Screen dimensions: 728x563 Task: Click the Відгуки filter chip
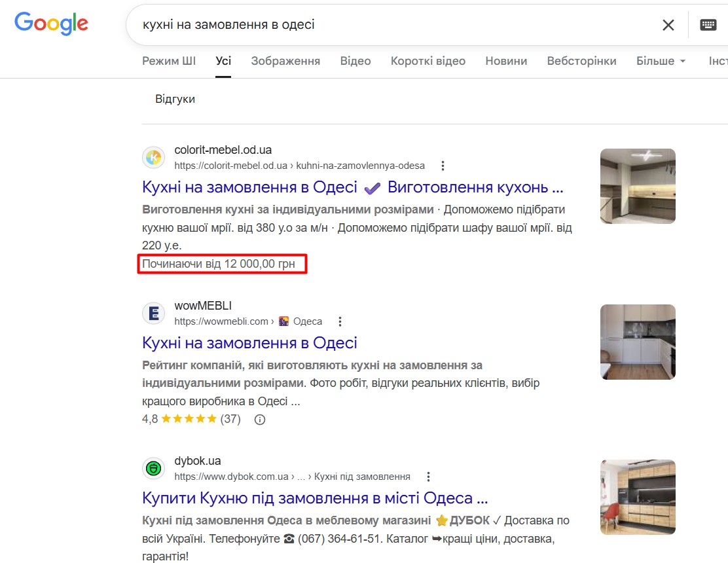[x=175, y=99]
